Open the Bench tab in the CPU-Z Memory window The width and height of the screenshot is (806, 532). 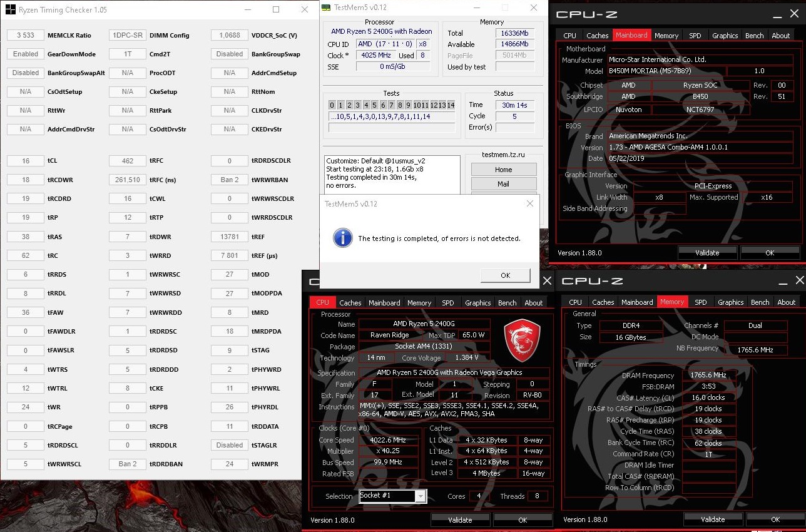click(760, 302)
